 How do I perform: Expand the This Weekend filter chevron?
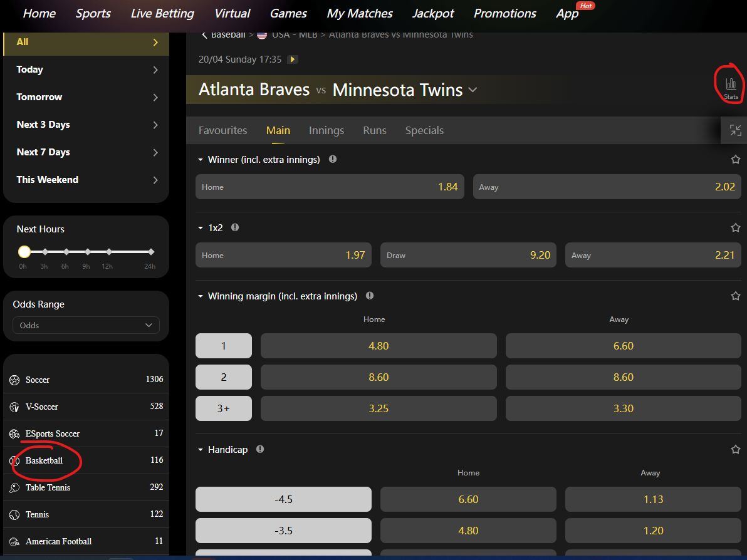tap(155, 180)
